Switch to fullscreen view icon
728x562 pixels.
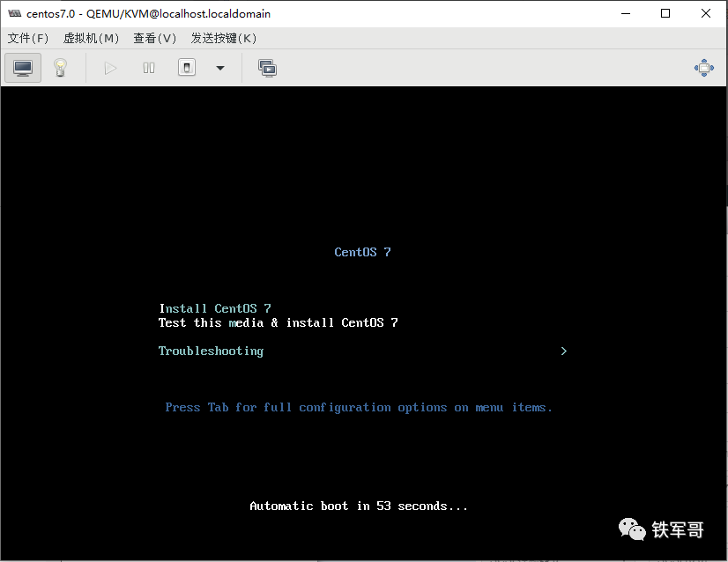pos(704,68)
